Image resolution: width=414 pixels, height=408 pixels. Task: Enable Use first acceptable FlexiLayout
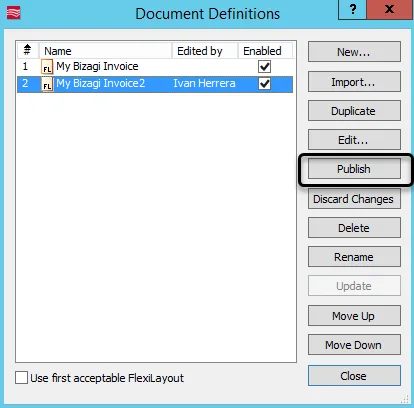(x=21, y=378)
